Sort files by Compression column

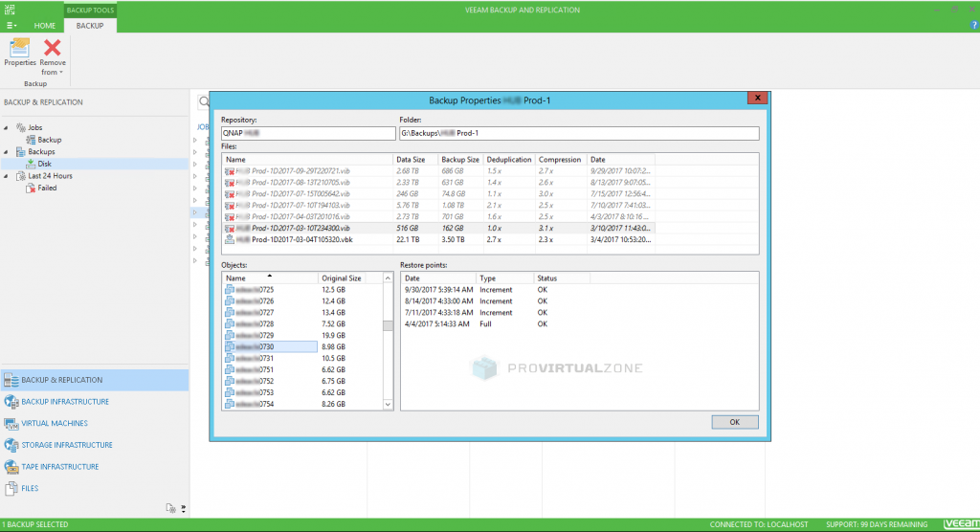561,160
